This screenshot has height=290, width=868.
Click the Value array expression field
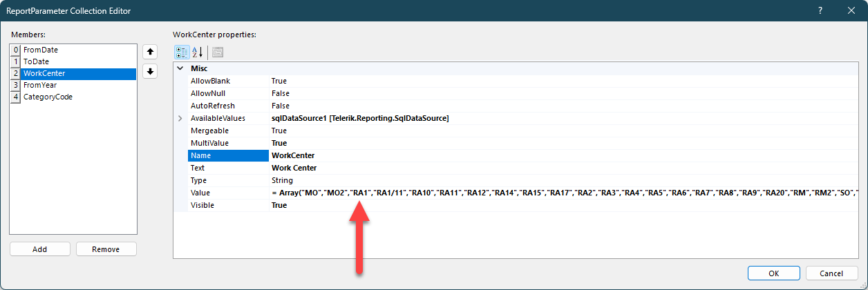tap(553, 193)
